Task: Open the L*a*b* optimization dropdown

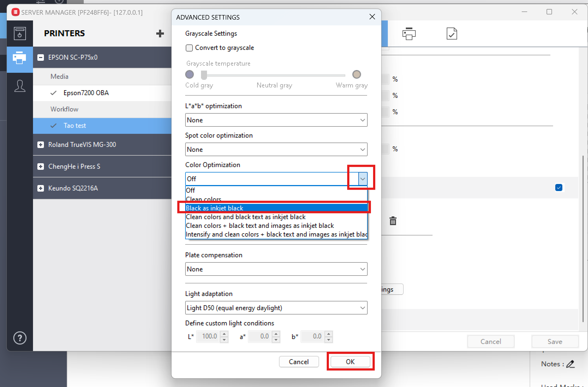Action: tap(276, 120)
